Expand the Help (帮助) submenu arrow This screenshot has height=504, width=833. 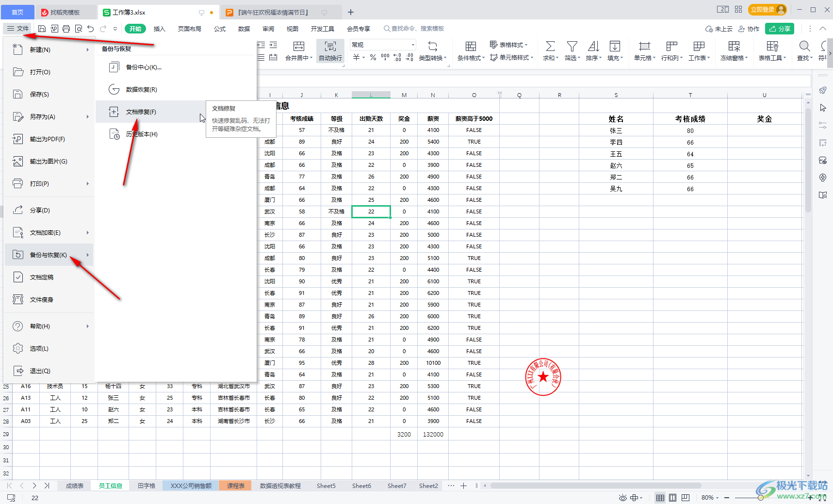point(88,326)
